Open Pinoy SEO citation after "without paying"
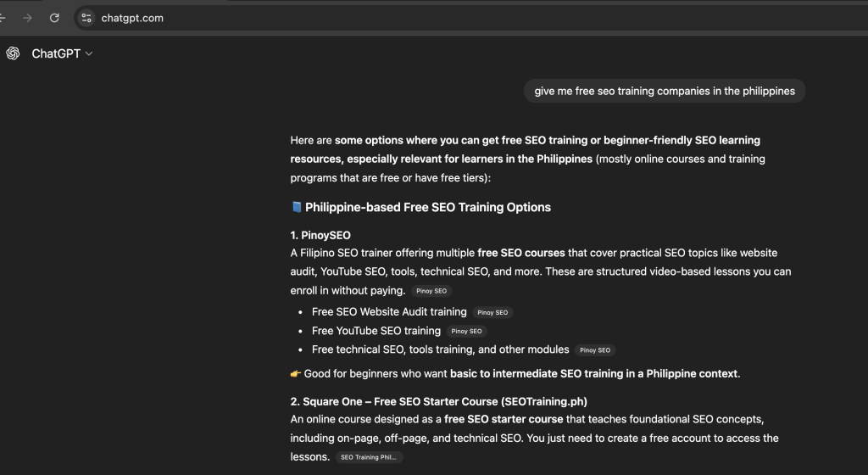 [431, 291]
